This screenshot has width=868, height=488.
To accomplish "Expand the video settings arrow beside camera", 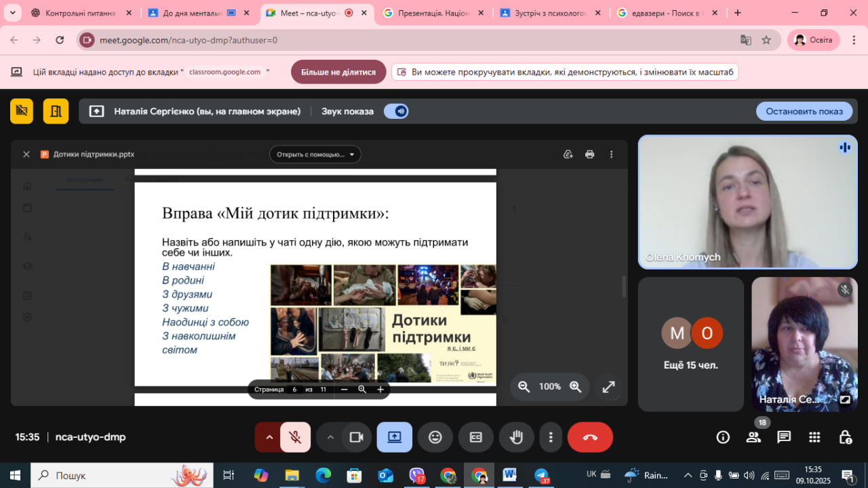I will (330, 437).
